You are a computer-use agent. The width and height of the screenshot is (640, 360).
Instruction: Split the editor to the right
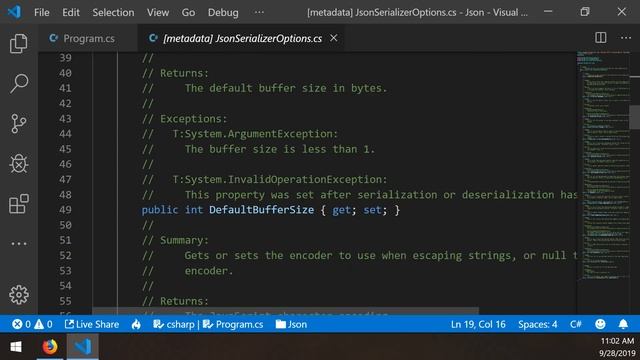tap(600, 38)
